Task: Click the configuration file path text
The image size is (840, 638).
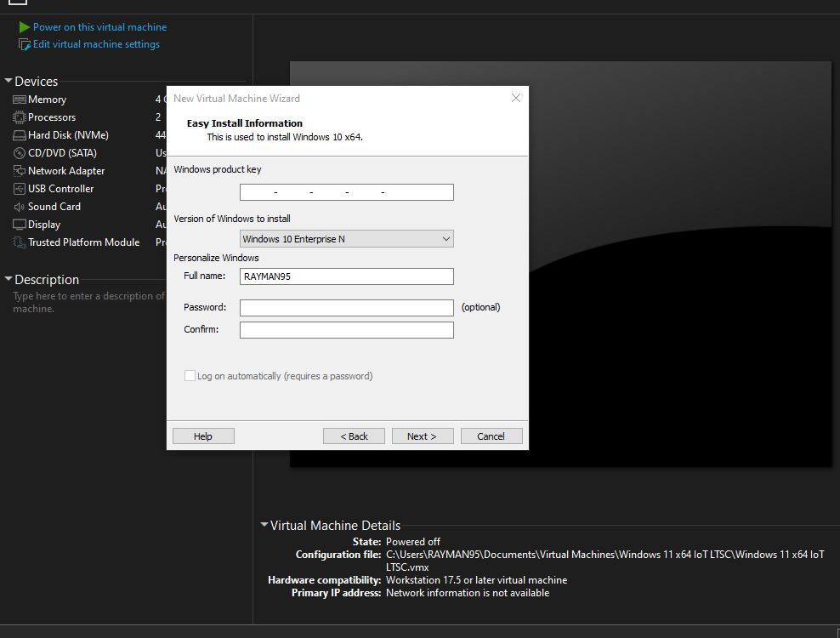Action: click(604, 561)
